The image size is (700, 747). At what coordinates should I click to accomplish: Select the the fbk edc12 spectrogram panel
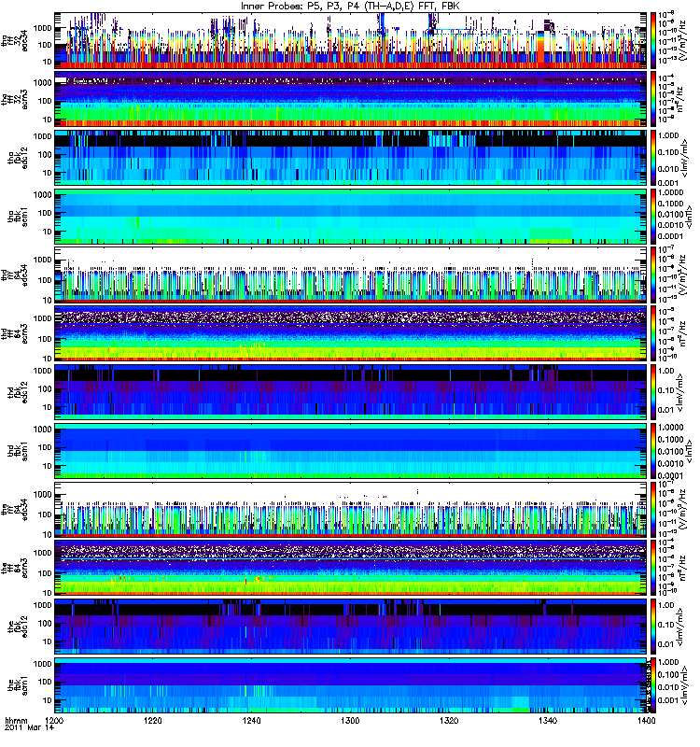coord(351,627)
